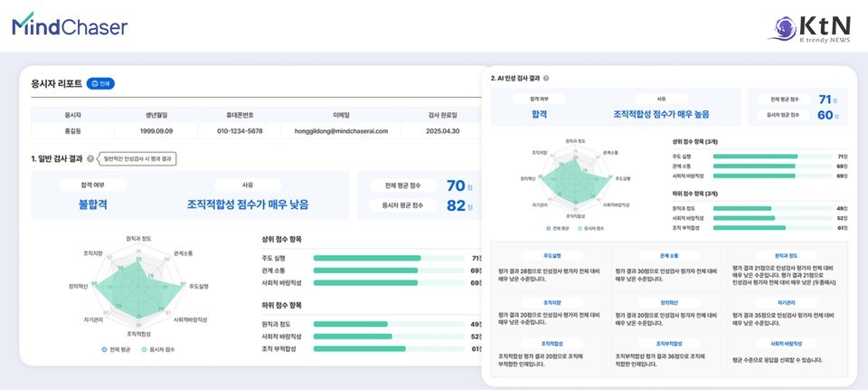Click reason text 조직적합성 점수가 매우 높음
Viewport: 868px width, 390px height.
click(x=661, y=115)
